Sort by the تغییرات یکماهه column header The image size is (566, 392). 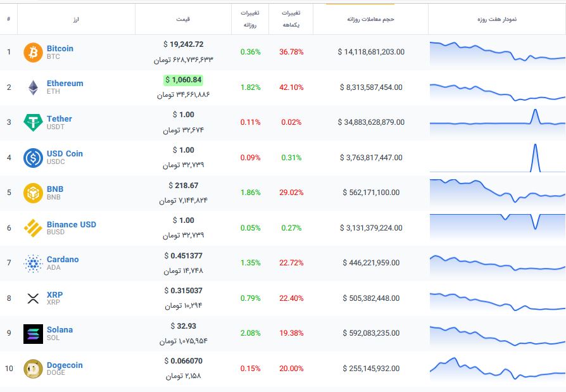click(x=291, y=19)
